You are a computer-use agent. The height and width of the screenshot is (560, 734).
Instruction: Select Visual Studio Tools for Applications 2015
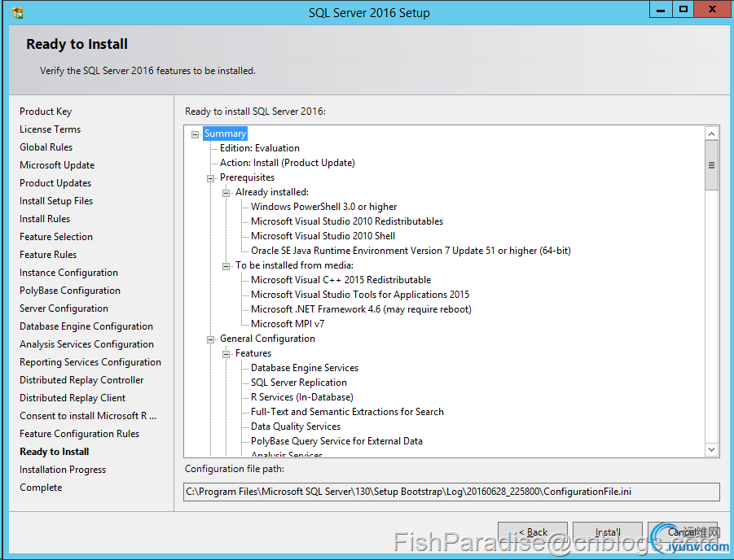pos(360,295)
